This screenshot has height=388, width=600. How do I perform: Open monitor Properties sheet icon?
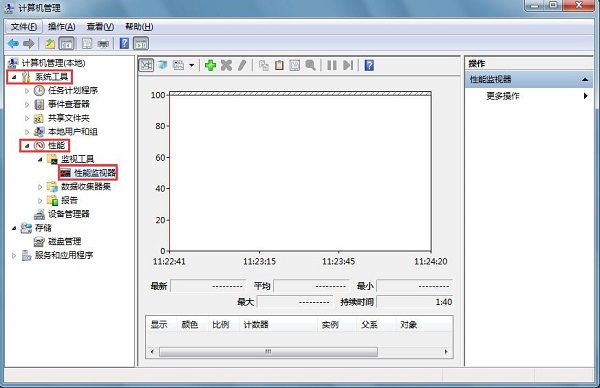(295, 65)
